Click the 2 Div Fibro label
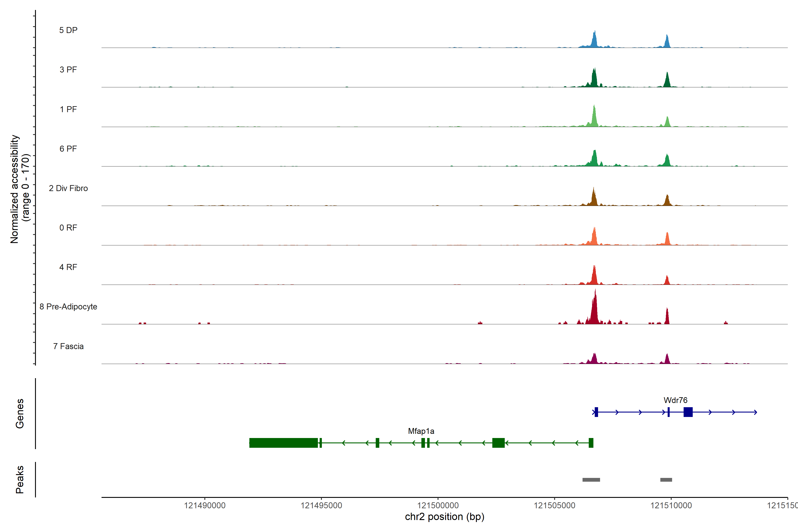 pos(68,188)
